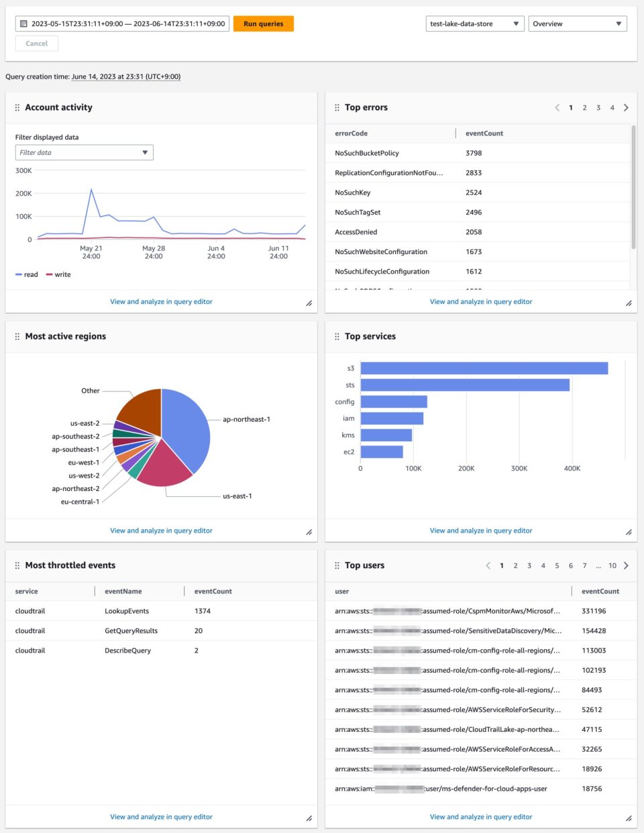
Task: Click the next-page chevron in Top errors pagination
Action: click(625, 107)
